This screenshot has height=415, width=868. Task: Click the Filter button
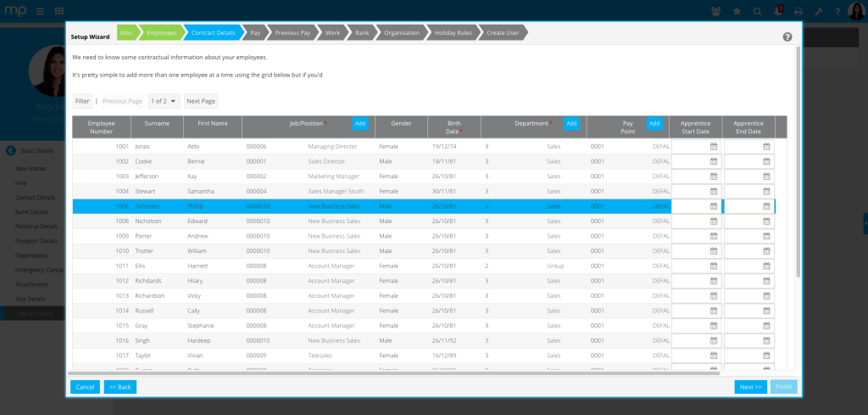(82, 101)
